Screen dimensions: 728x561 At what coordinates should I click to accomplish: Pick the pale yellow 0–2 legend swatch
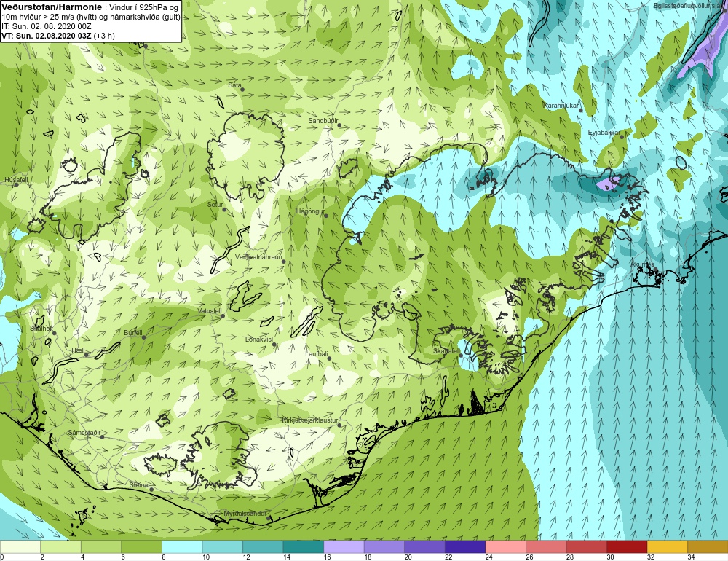coord(20,546)
